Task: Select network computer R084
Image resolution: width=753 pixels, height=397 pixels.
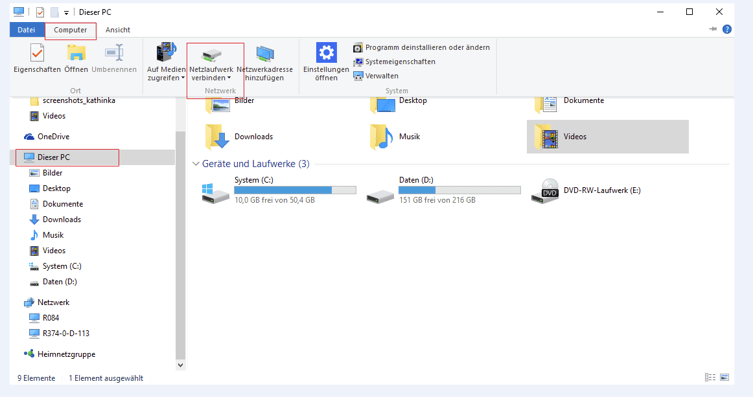Action: 44,318
